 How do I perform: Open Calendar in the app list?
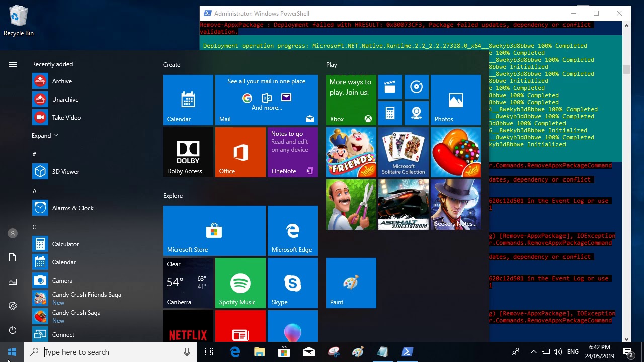[x=93, y=262]
